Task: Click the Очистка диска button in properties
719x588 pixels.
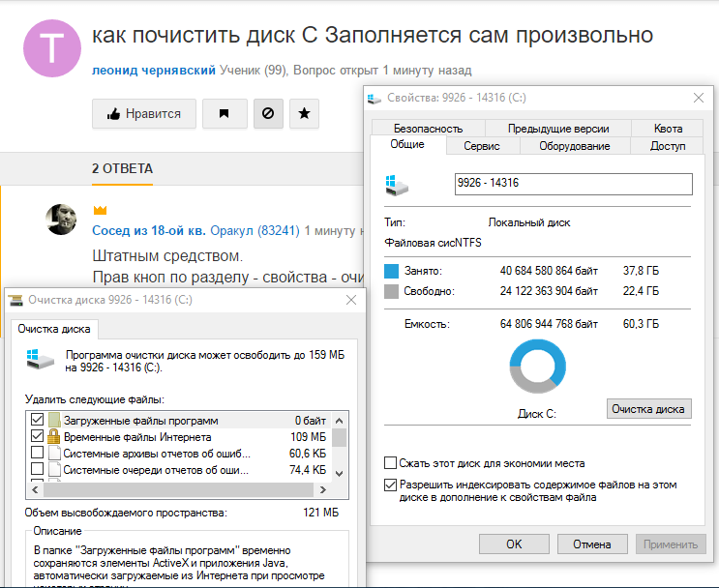Action: coord(648,409)
